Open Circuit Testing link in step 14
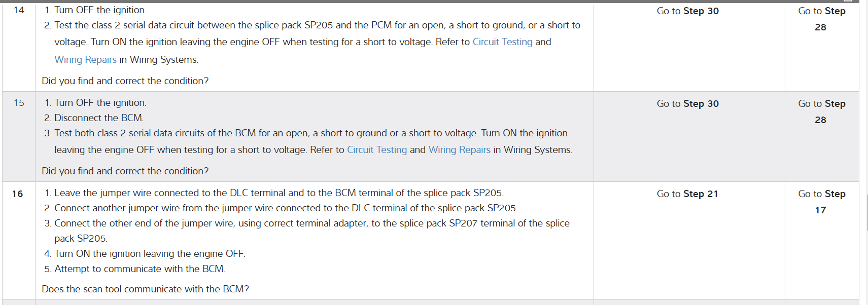The width and height of the screenshot is (868, 305). tap(502, 42)
